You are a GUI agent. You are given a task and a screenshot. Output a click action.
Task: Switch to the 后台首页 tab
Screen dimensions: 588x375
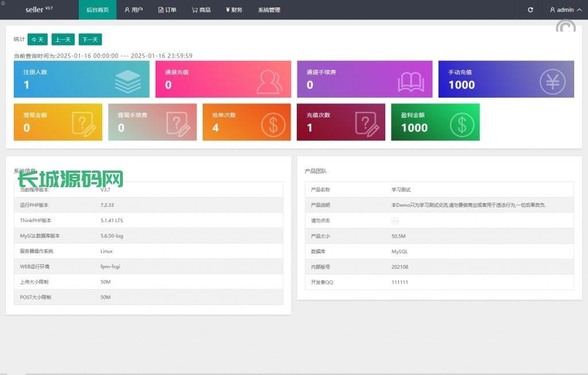pos(97,10)
